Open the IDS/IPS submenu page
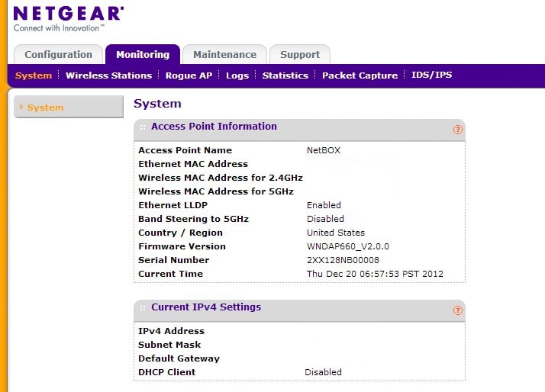Screen dimensions: 545x392 tap(432, 75)
